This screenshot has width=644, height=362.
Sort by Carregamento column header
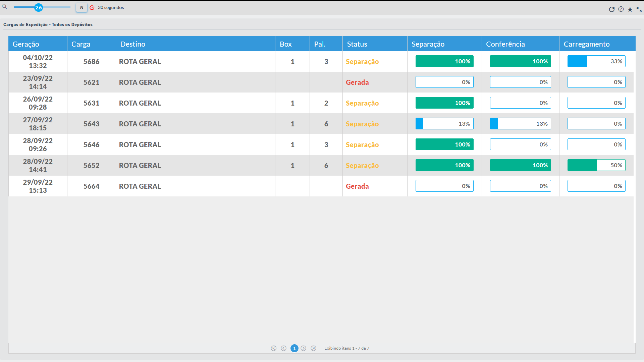[586, 44]
